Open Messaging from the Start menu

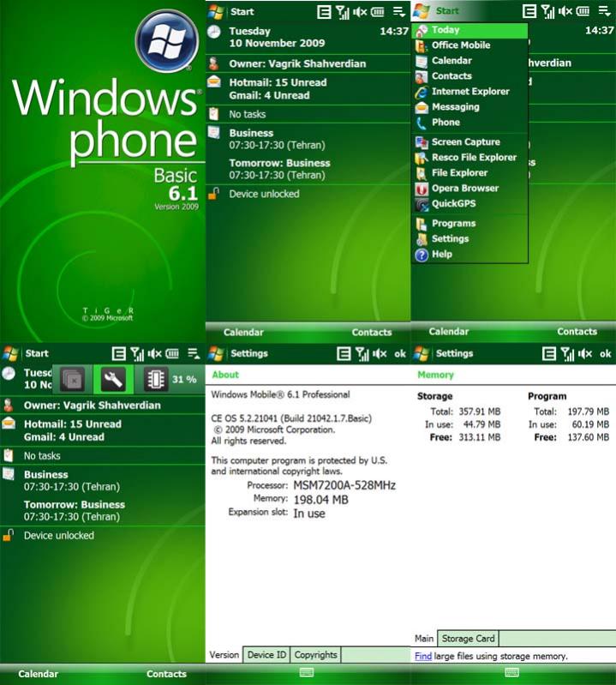point(469,106)
